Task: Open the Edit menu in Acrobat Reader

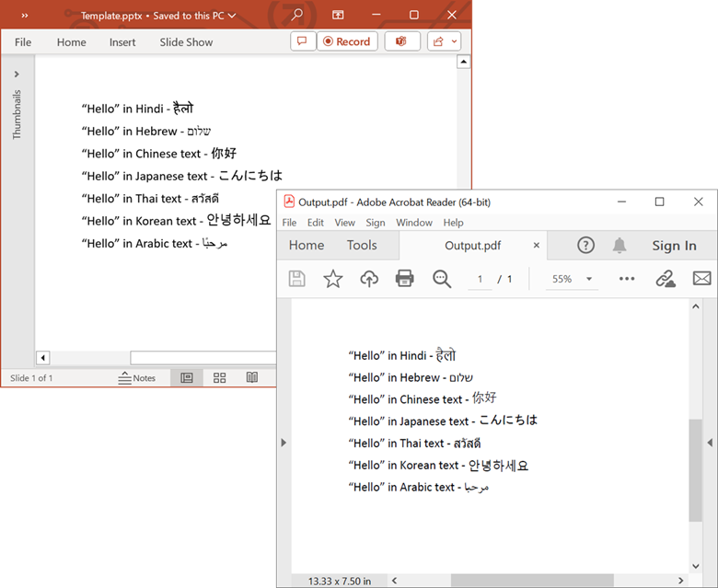Action: [x=316, y=223]
